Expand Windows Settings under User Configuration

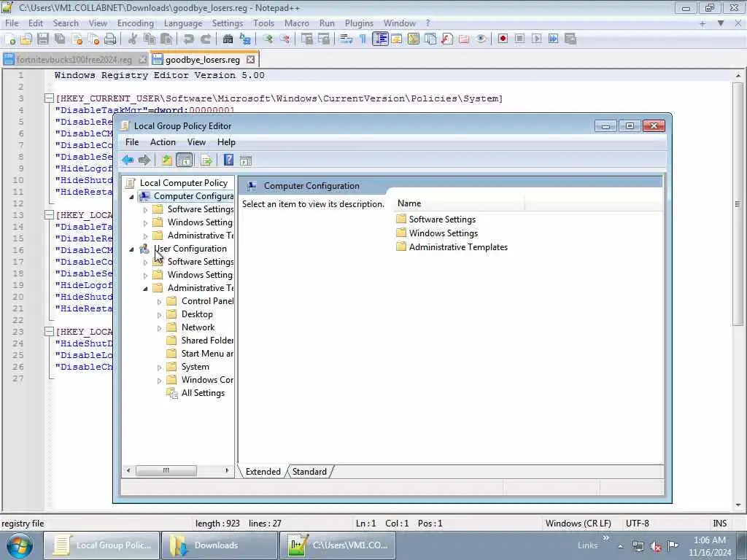pos(146,276)
